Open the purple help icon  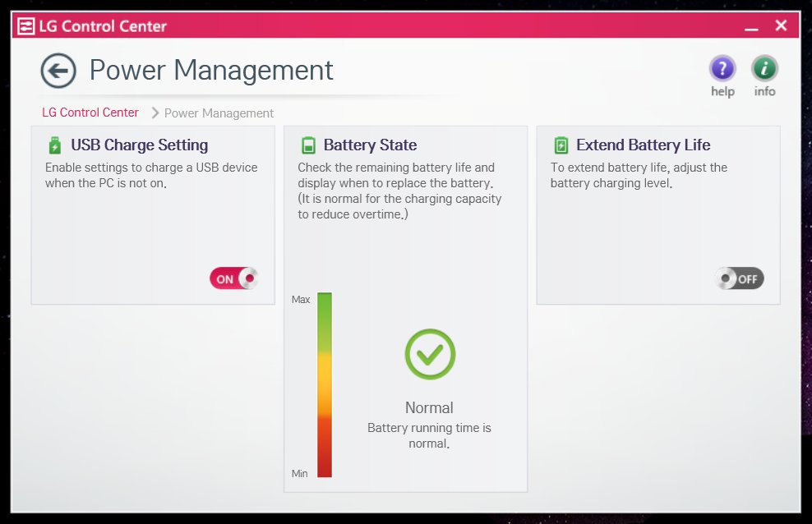point(722,68)
